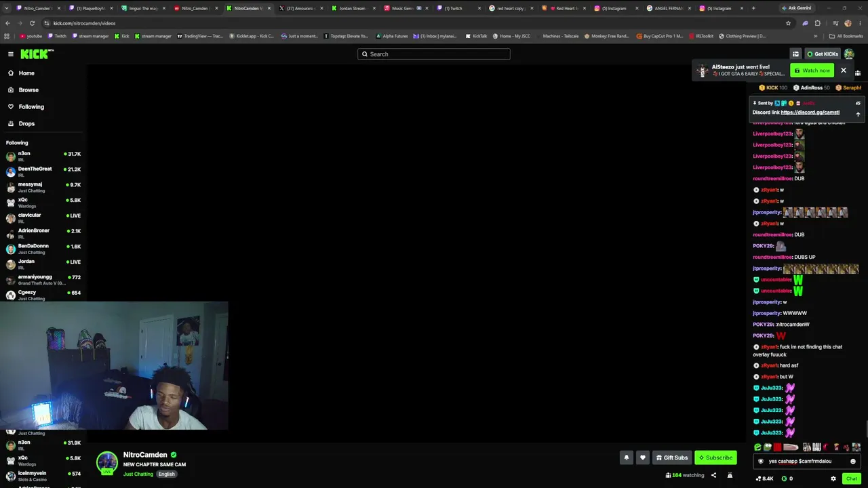Click the Gift Subs button
This screenshot has width=868, height=488.
[x=672, y=457]
